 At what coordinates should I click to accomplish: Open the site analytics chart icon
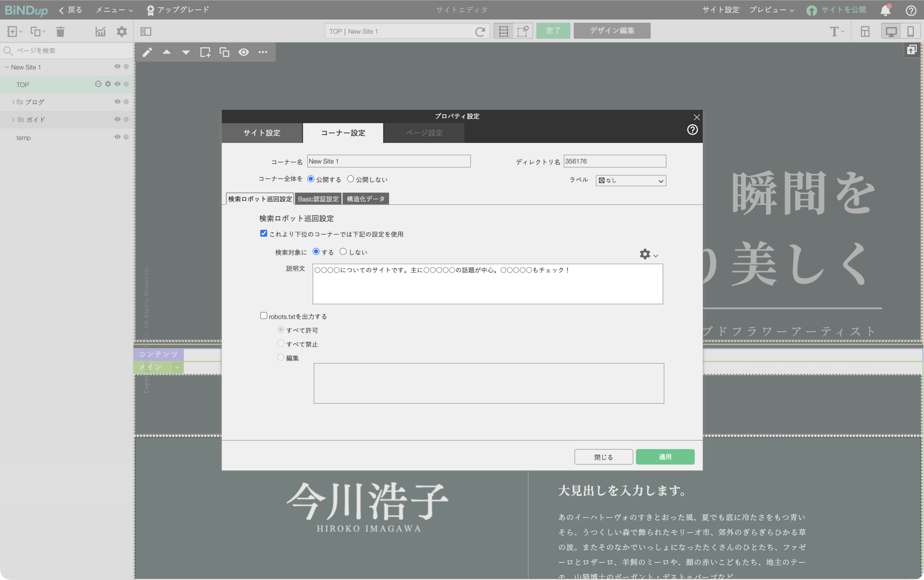[x=100, y=31]
